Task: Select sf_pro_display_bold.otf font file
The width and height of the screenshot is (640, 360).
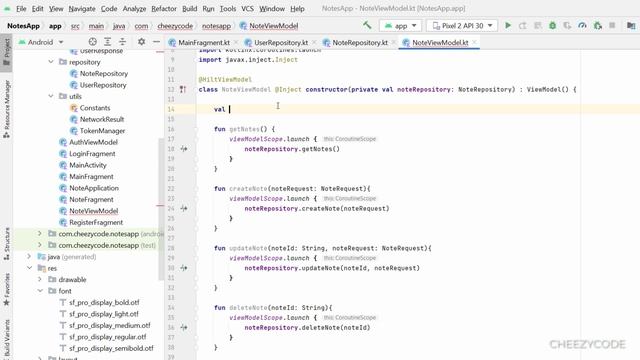Action: pos(104,302)
